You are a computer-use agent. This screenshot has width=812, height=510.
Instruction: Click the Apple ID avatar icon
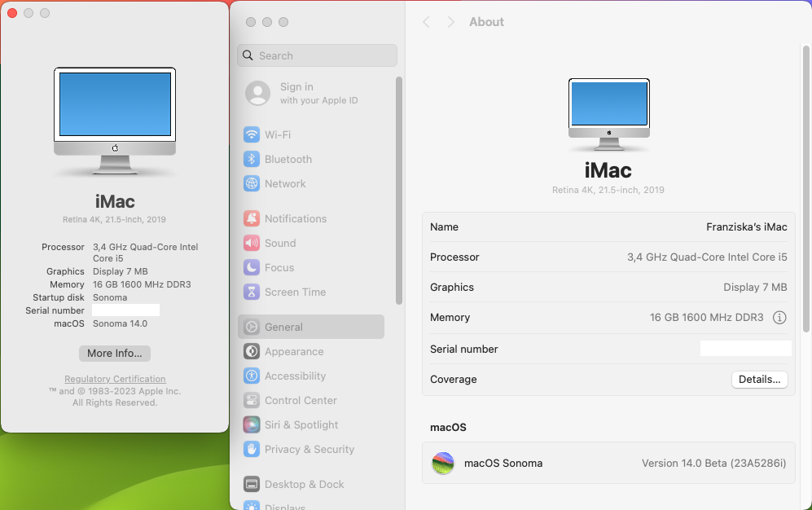pos(258,93)
